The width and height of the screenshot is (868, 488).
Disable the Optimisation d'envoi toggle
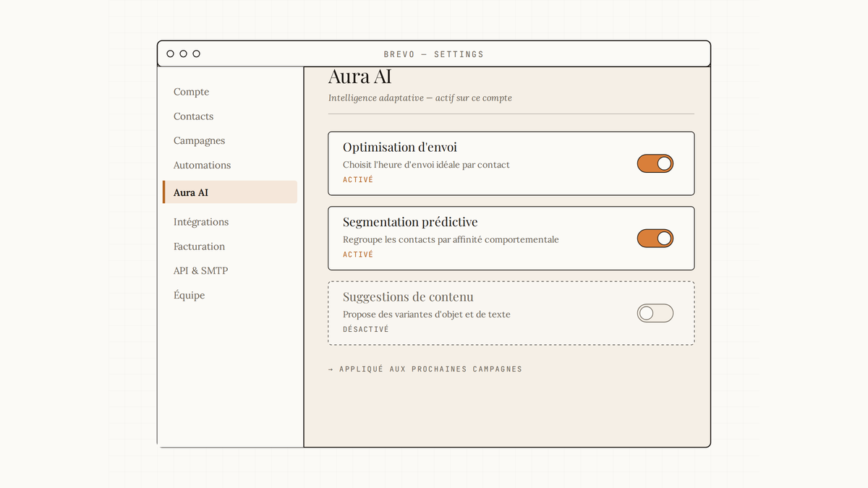coord(655,163)
